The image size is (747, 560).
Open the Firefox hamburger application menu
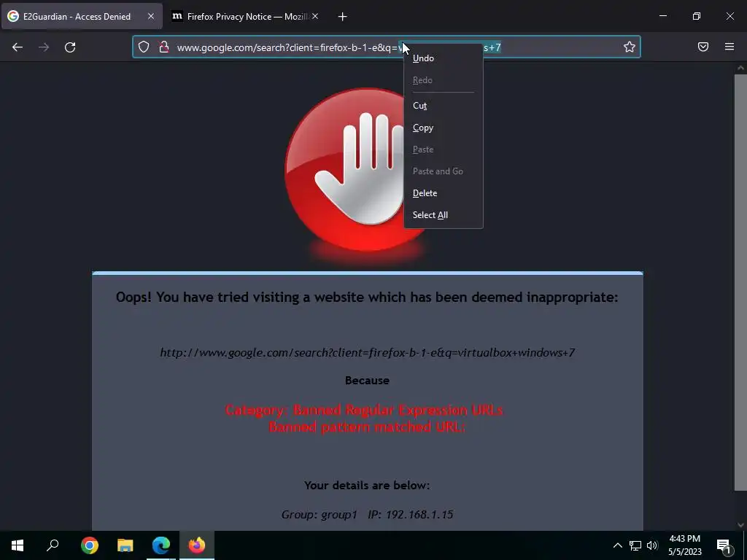[729, 47]
